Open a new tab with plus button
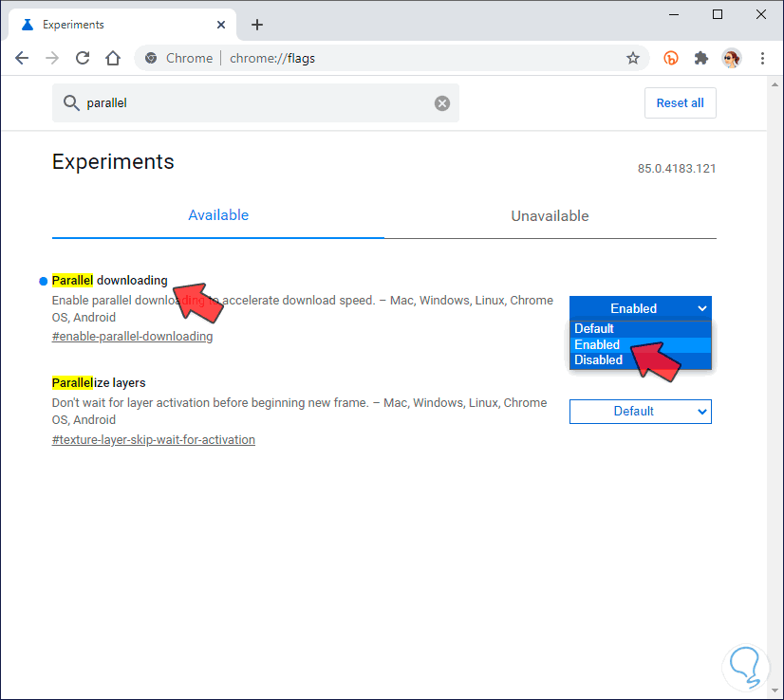 point(257,25)
